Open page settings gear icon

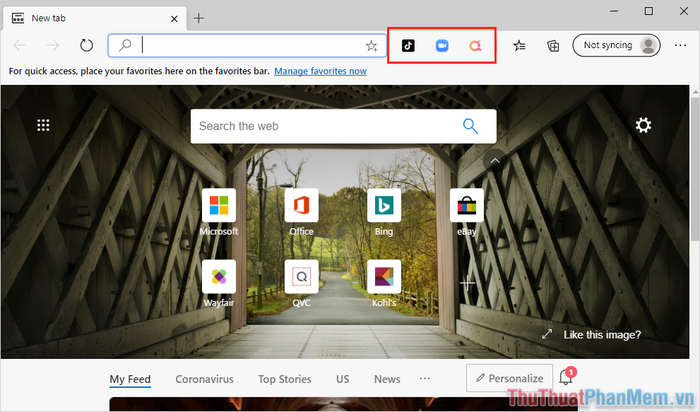click(643, 125)
